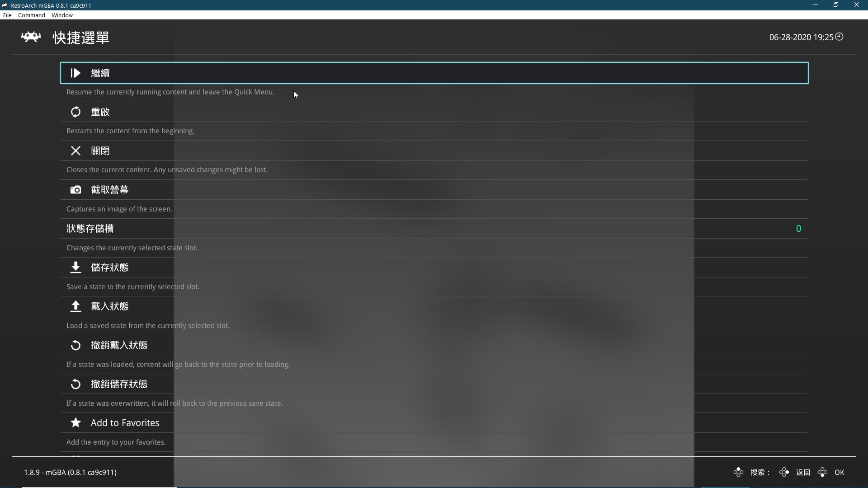Click the 'Load a saved state' description
The width and height of the screenshot is (868, 488).
(x=148, y=325)
